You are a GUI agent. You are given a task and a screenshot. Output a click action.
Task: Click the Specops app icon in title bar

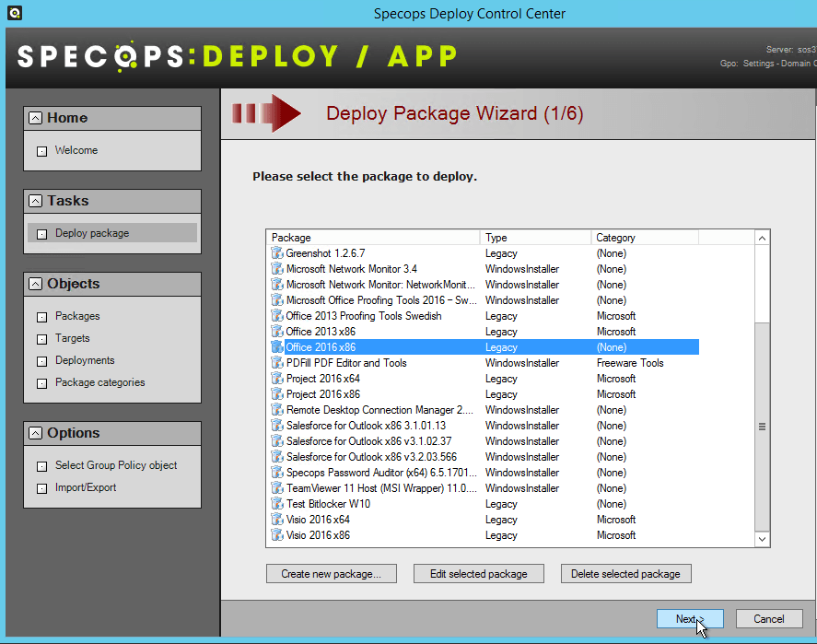[x=15, y=13]
